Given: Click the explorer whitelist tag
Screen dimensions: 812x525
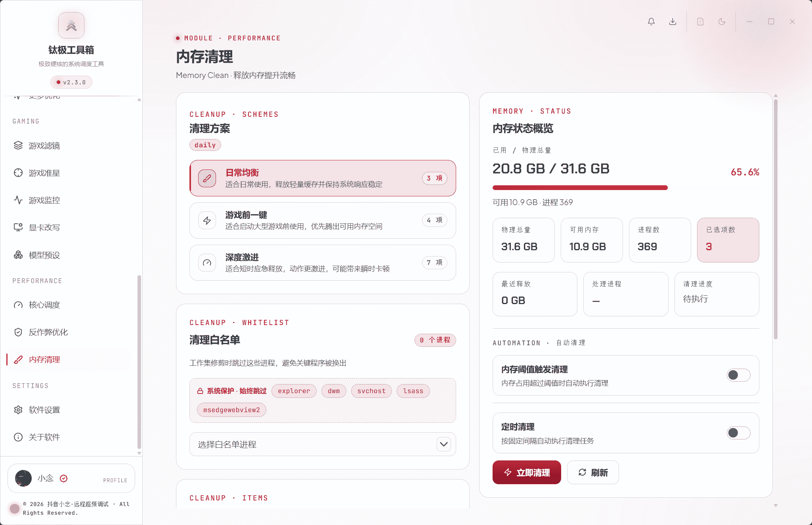Looking at the screenshot, I should (x=294, y=391).
